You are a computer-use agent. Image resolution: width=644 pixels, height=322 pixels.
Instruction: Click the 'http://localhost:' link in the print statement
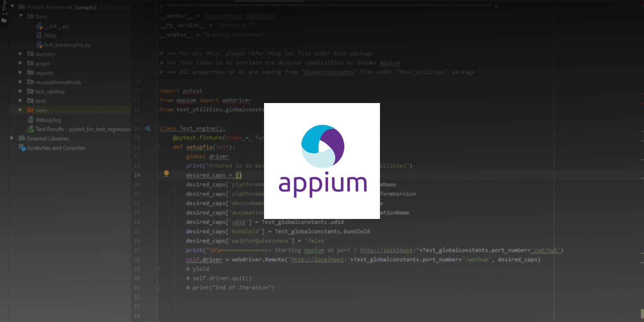pyautogui.click(x=388, y=250)
